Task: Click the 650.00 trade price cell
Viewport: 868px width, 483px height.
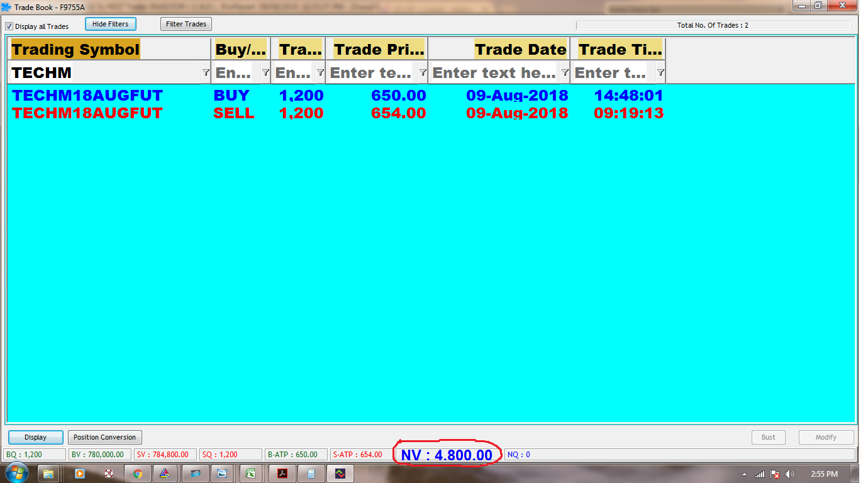Action: [x=399, y=96]
